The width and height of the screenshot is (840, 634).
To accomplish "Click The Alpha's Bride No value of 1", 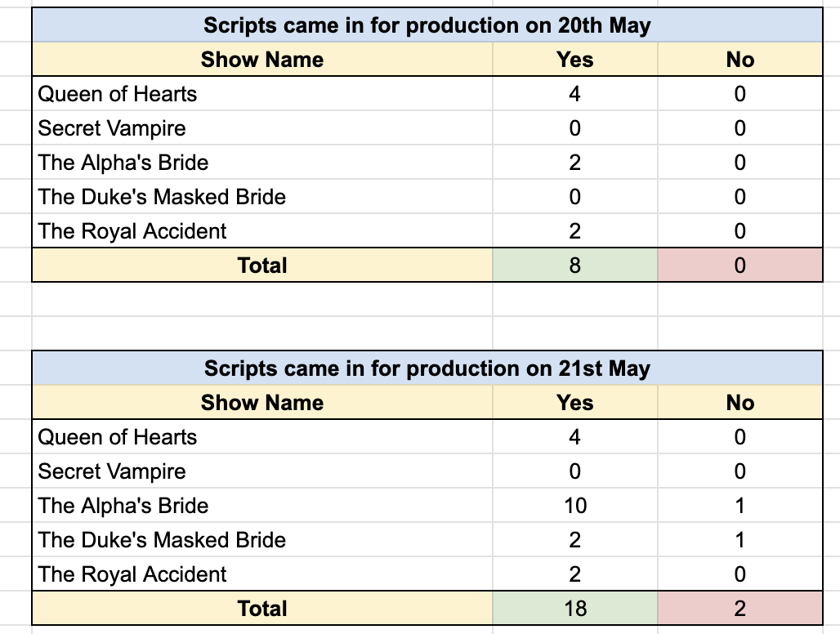I will tap(739, 506).
